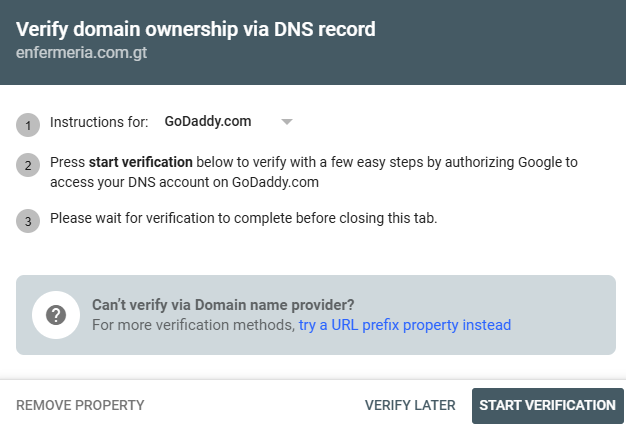Open the 'try a URL prefix property instead' link

click(404, 325)
